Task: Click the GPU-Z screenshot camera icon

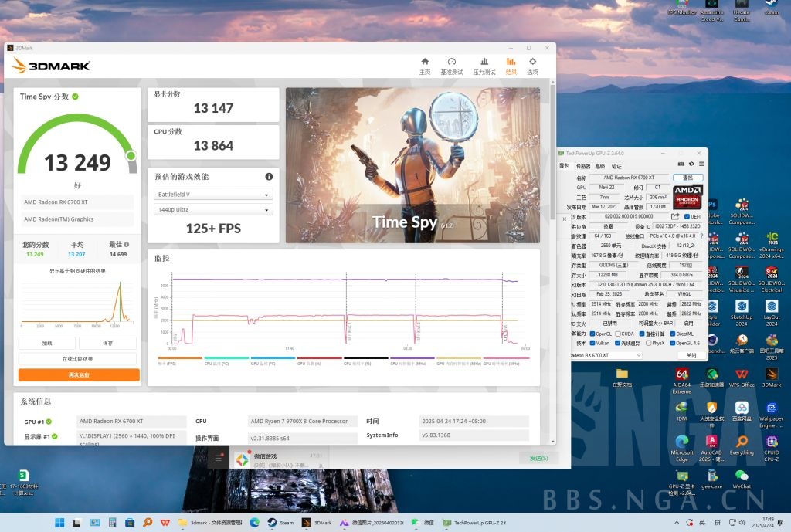Action: [681, 164]
